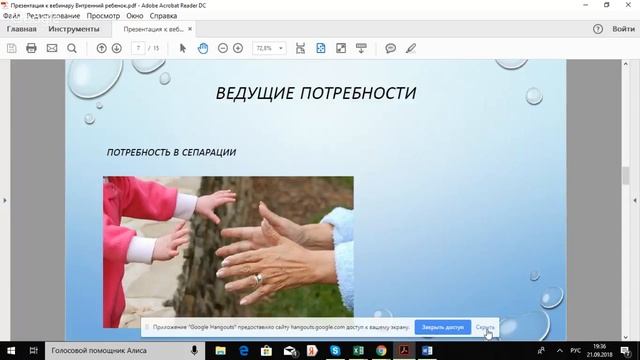Close the Презентация document tab
Viewport: 640px width, 360px height.
click(190, 29)
